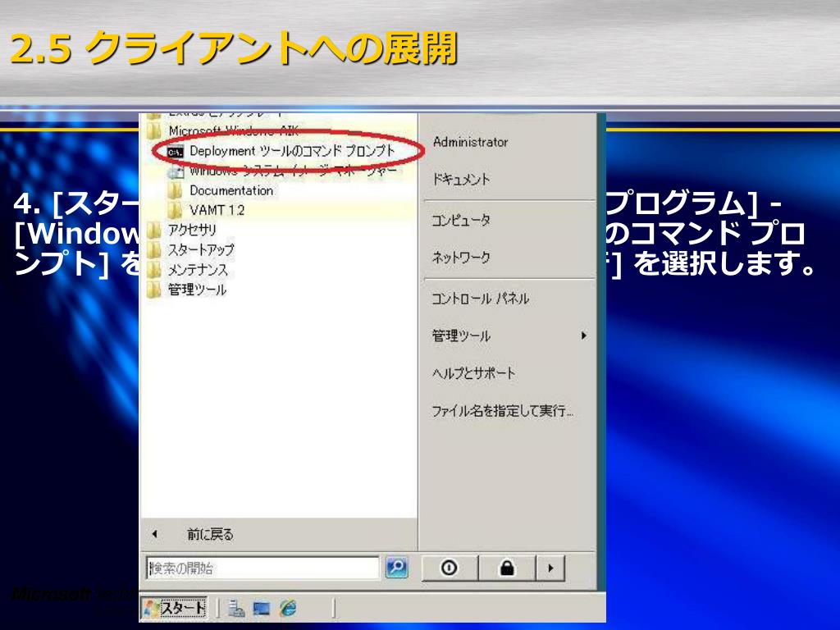Viewport: 840px width, 630px height.
Task: Click the Windows System Image Manager icon
Action: 176,172
